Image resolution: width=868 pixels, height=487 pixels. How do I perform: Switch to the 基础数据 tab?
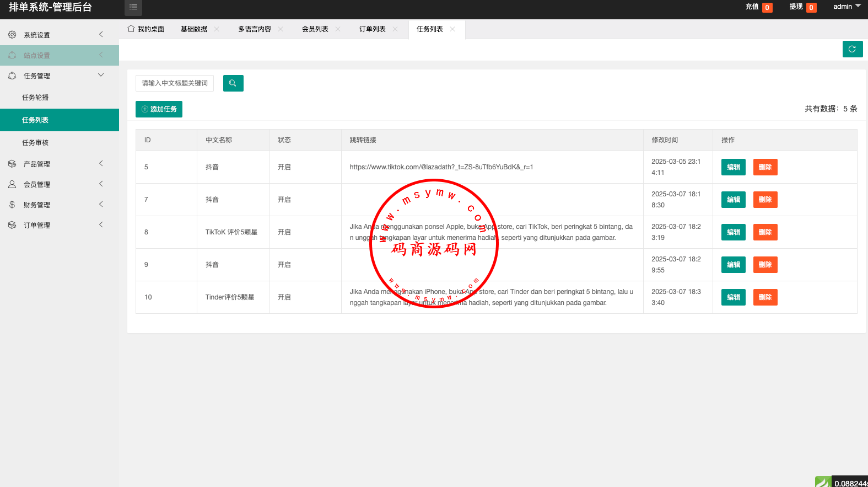194,29
